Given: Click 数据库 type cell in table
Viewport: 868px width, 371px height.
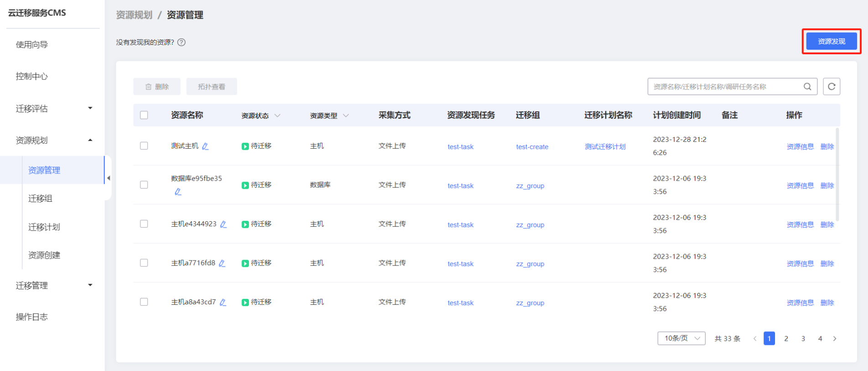Looking at the screenshot, I should [320, 185].
